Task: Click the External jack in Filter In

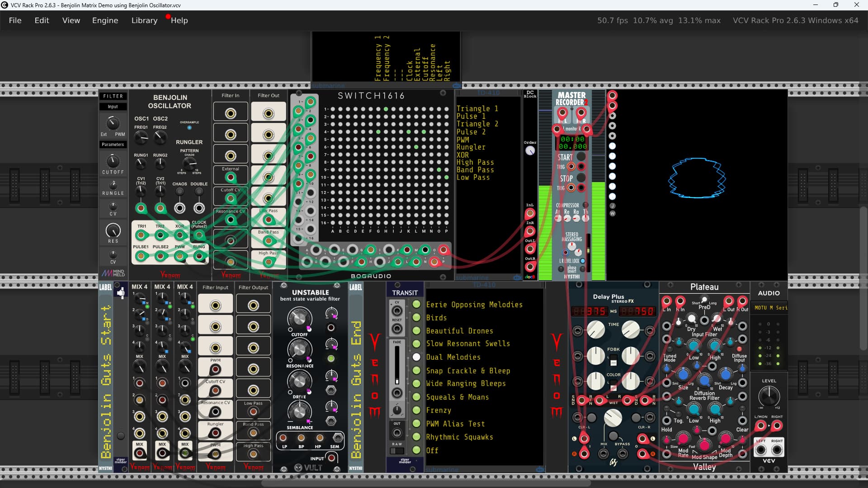Action: tap(231, 177)
